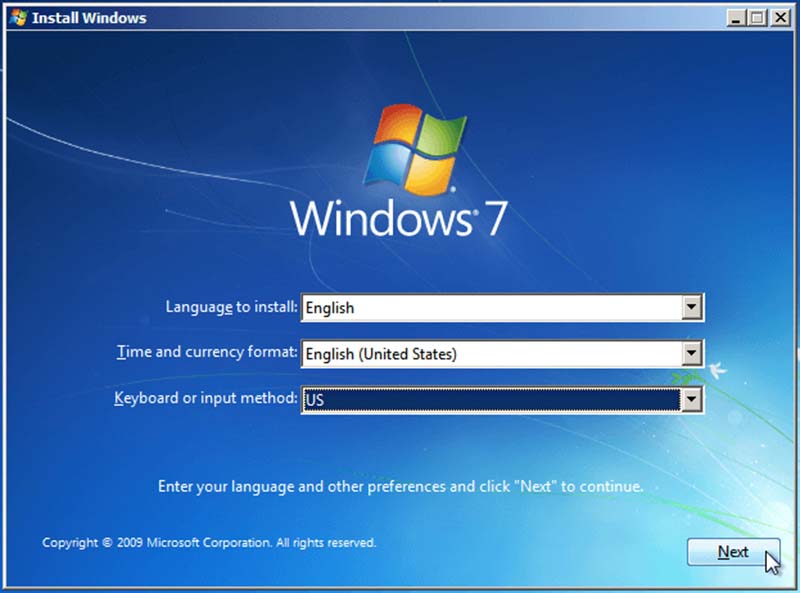Click the "Language to install:" label
Viewport: 800px width, 593px height.
231,307
